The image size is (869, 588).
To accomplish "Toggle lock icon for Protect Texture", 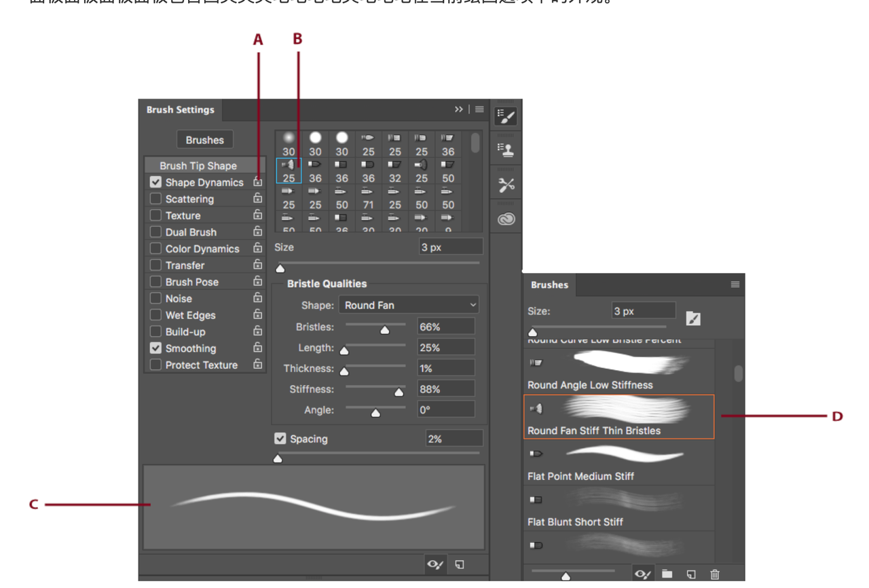I will (x=257, y=364).
